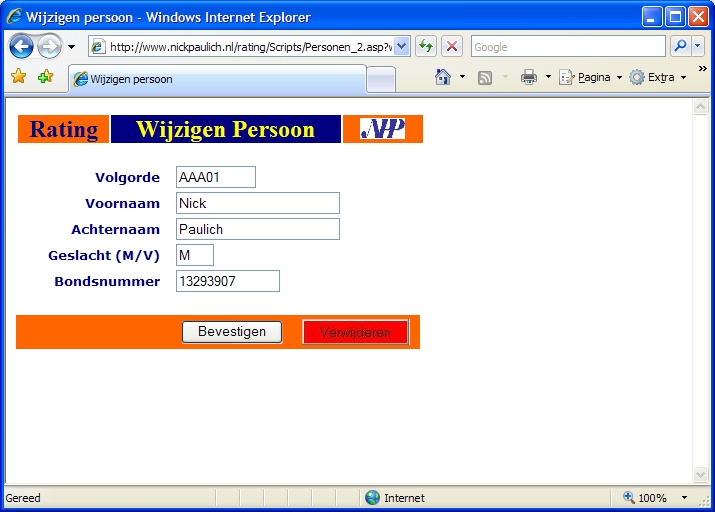
Task: Click the Home page icon
Action: tap(443, 78)
